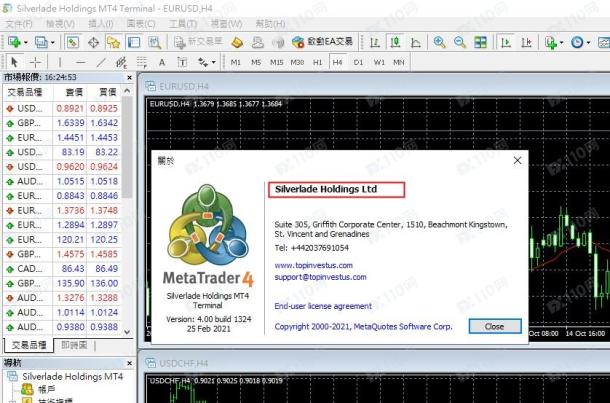Viewport: 610px width, 403px height.
Task: Open the 文件(F) menu
Action: point(19,24)
